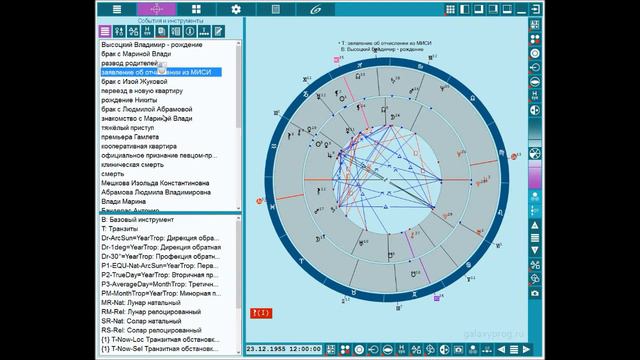
Task: Select the purple list-view icon under События
Action: 105,31
